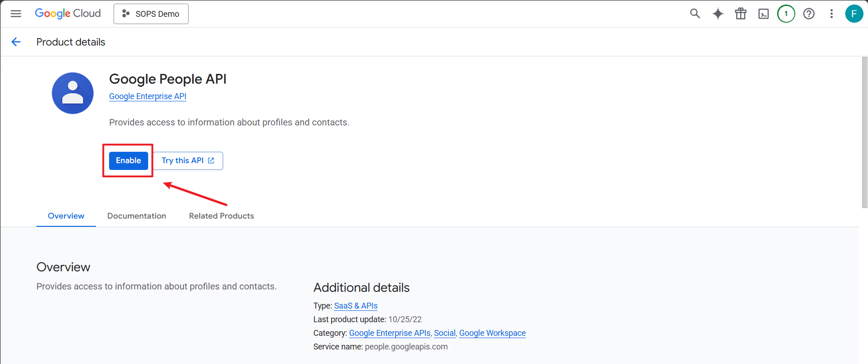Click the user account avatar F
Viewport: 868px width, 364px height.
point(854,14)
